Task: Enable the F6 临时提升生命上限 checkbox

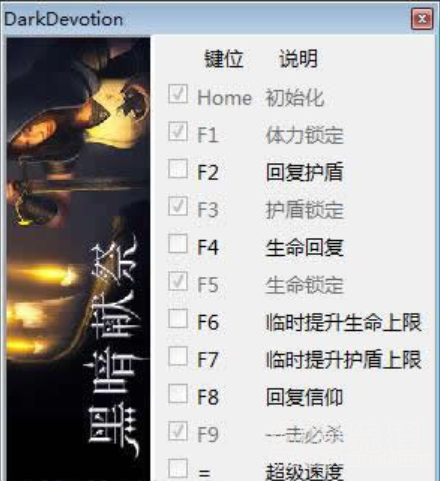Action: pos(178,318)
